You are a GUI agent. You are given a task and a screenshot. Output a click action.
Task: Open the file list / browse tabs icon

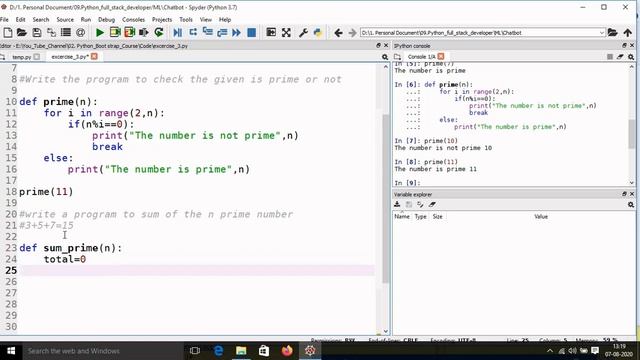click(x=66, y=32)
